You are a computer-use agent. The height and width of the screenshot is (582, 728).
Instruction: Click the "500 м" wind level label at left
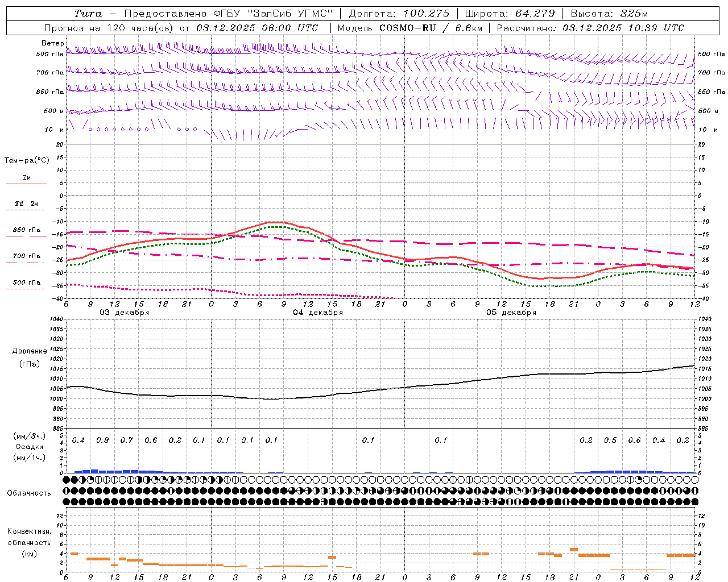pyautogui.click(x=55, y=111)
